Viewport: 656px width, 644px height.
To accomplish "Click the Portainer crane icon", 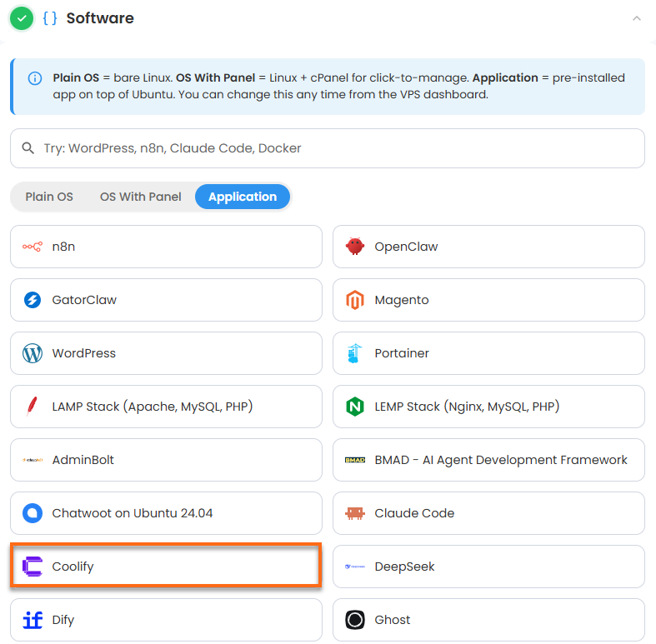I will 355,353.
